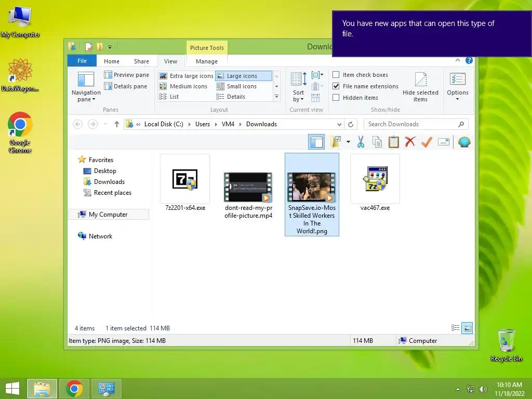Enable Hidden items checkbox
The width and height of the screenshot is (532, 399).
(336, 98)
